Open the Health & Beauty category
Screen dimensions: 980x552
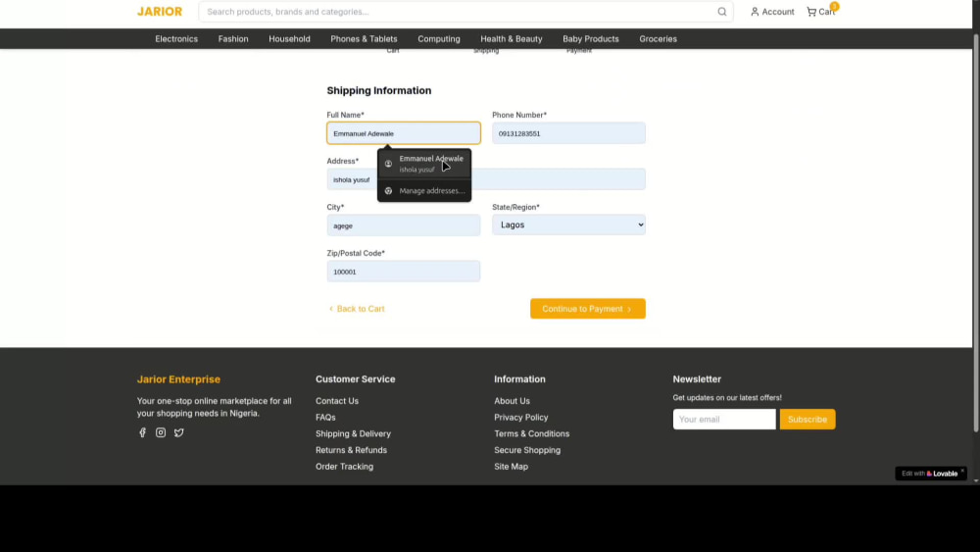click(x=512, y=39)
